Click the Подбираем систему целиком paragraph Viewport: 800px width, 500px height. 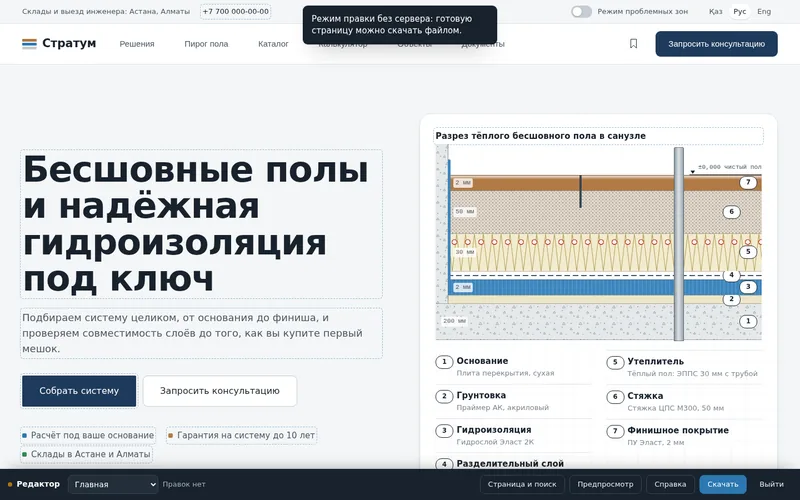point(201,333)
